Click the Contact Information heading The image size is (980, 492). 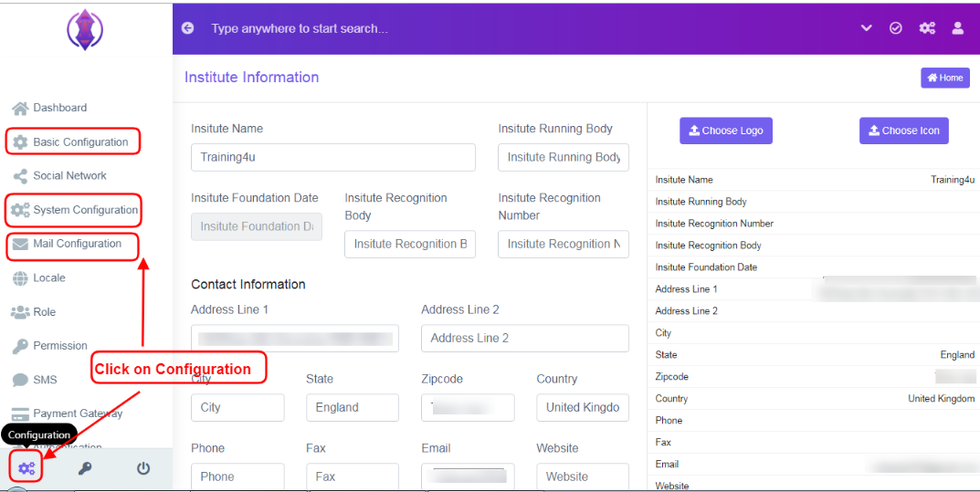[x=248, y=285]
